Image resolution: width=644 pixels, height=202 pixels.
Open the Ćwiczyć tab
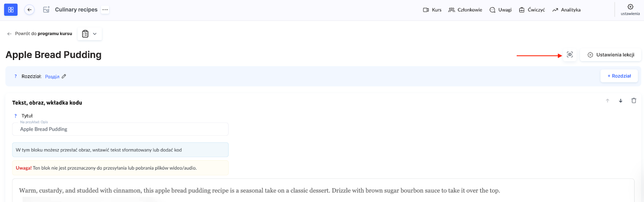click(532, 10)
